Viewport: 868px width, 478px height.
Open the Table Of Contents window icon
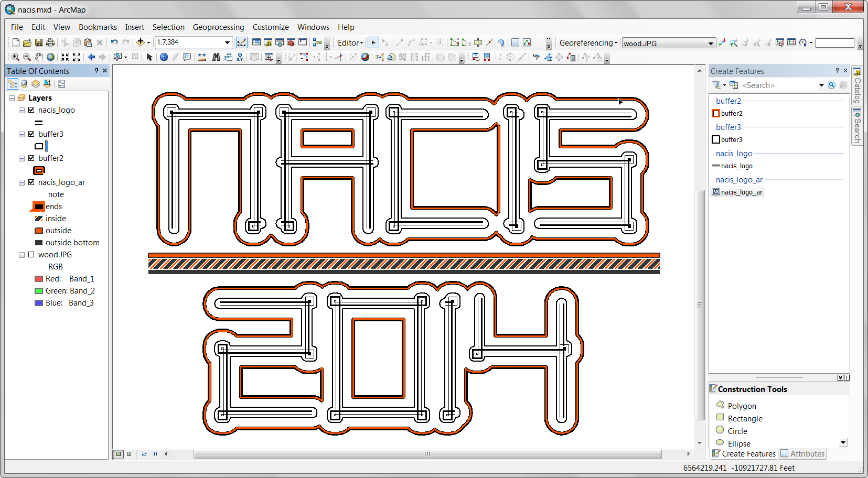pyautogui.click(x=256, y=42)
